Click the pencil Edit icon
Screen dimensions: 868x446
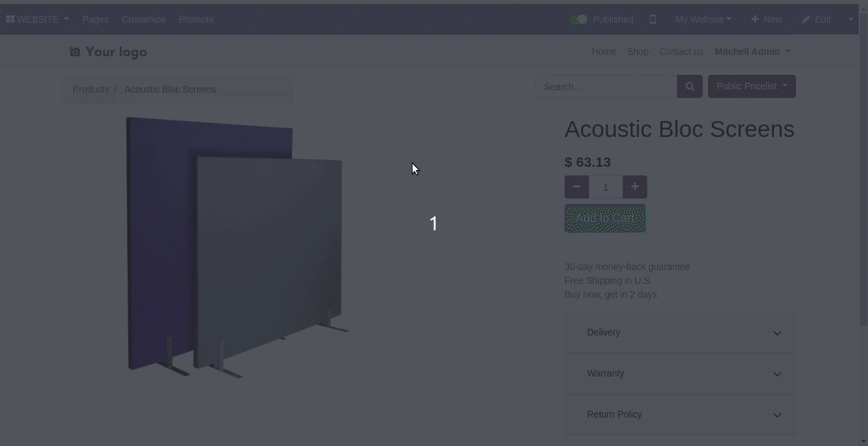[x=806, y=19]
